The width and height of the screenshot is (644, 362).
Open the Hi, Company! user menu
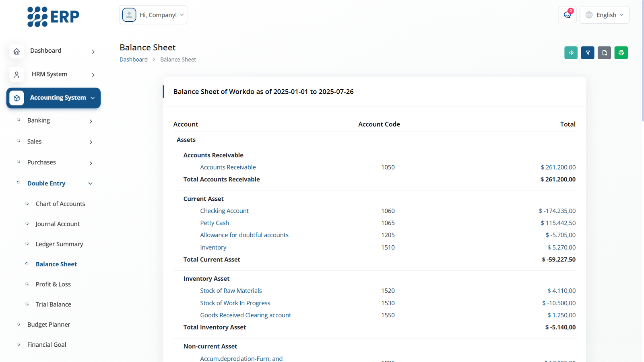pos(153,15)
